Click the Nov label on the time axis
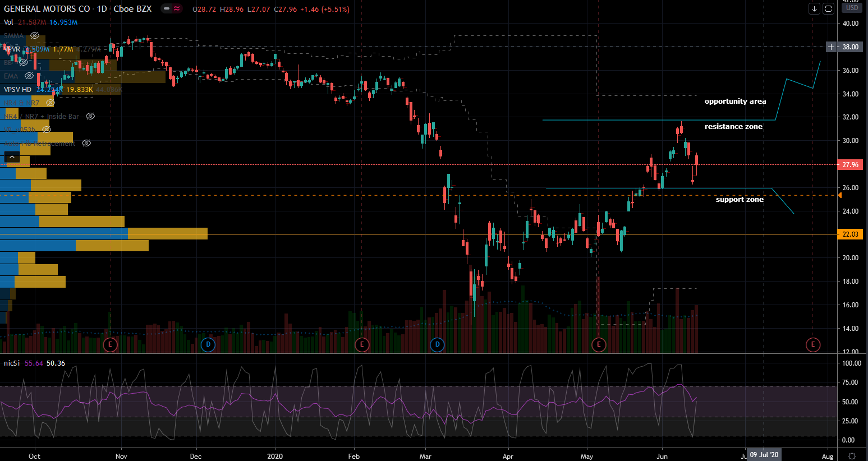 coord(121,457)
